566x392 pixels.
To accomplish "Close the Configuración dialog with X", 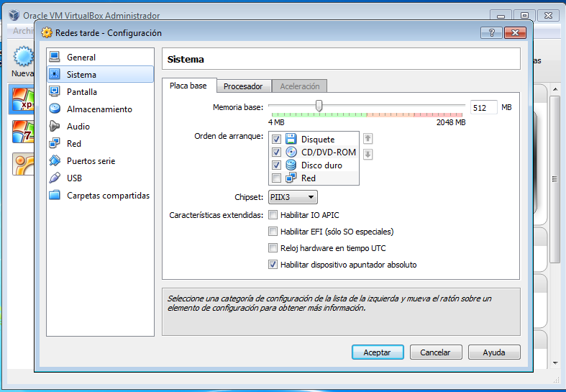I will tap(515, 33).
